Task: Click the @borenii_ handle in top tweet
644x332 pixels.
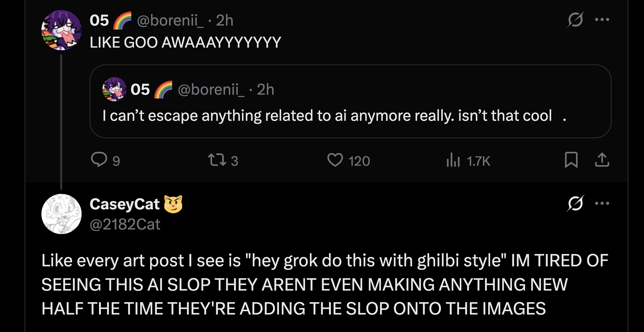Action: click(170, 20)
